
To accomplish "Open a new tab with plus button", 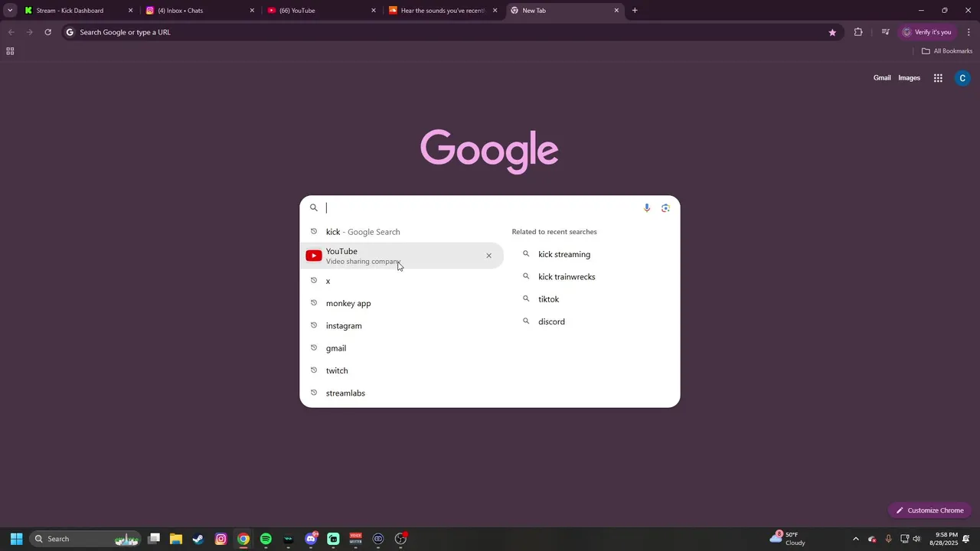I will (x=635, y=11).
